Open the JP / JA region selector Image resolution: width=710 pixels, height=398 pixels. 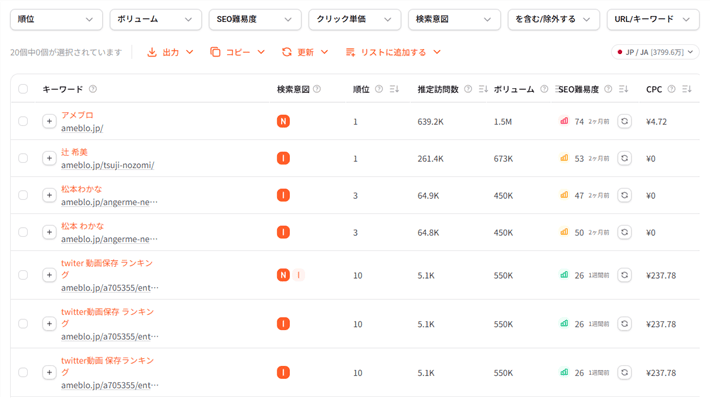point(655,52)
